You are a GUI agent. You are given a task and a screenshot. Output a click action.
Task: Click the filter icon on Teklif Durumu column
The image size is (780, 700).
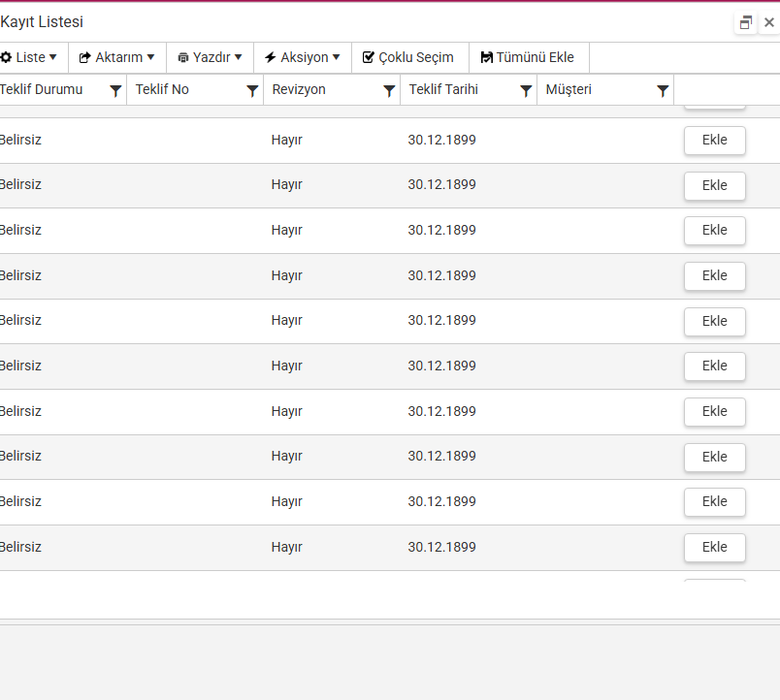[115, 91]
